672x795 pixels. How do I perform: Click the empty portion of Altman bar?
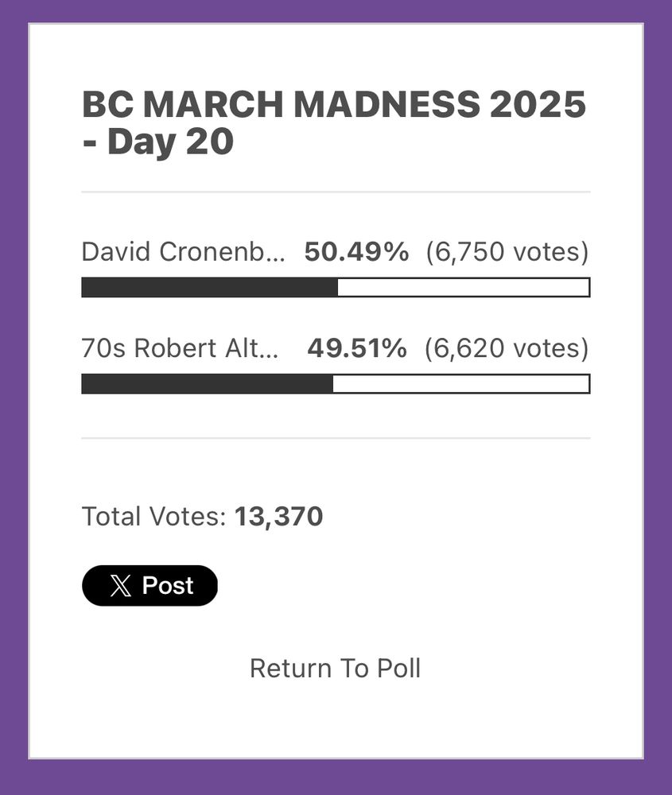point(461,384)
